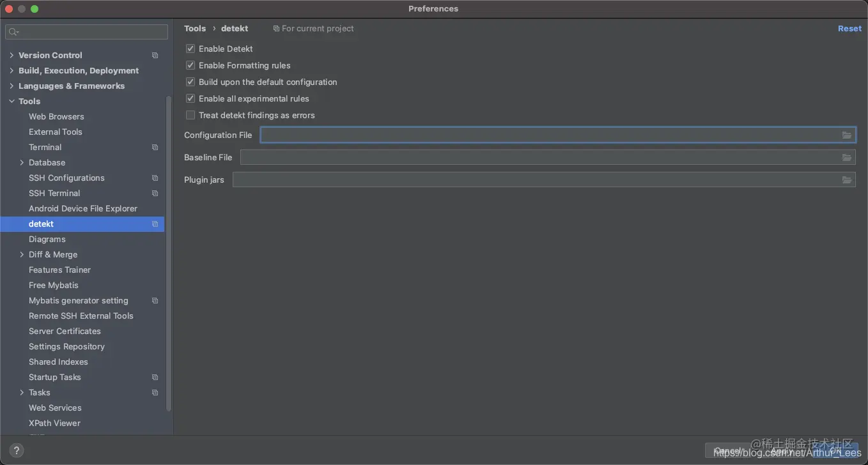Select Web Browsers settings
This screenshot has width=868, height=465.
coord(56,116)
